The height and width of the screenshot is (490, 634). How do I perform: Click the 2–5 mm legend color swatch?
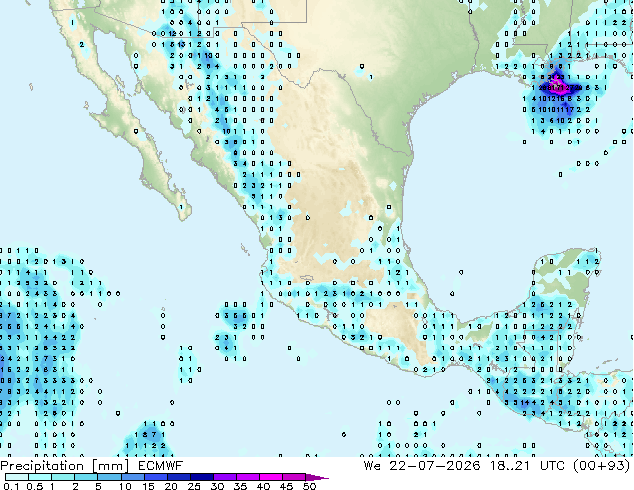tap(86, 477)
